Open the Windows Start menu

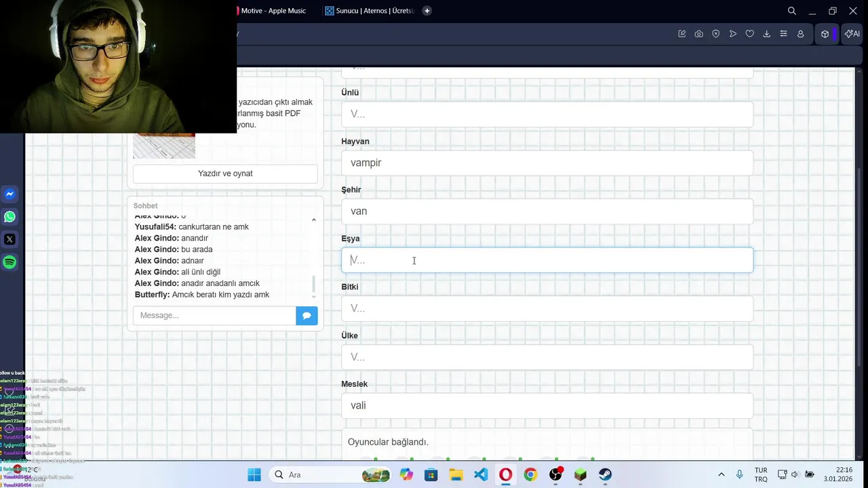254,475
